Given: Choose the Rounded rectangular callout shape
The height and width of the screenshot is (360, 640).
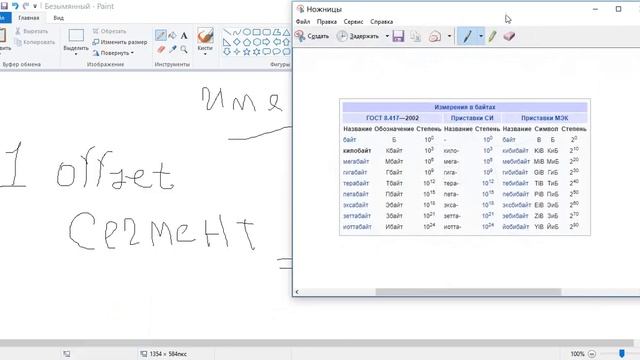Looking at the screenshot, I should (x=267, y=51).
